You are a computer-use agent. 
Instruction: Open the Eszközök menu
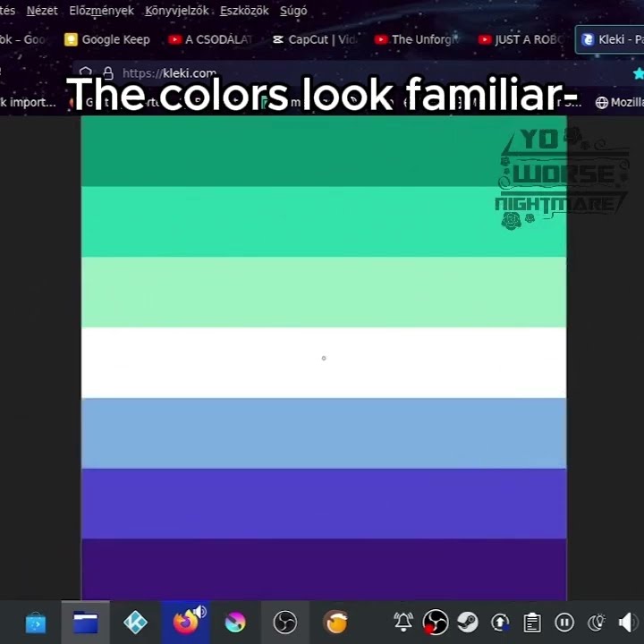coord(244,10)
